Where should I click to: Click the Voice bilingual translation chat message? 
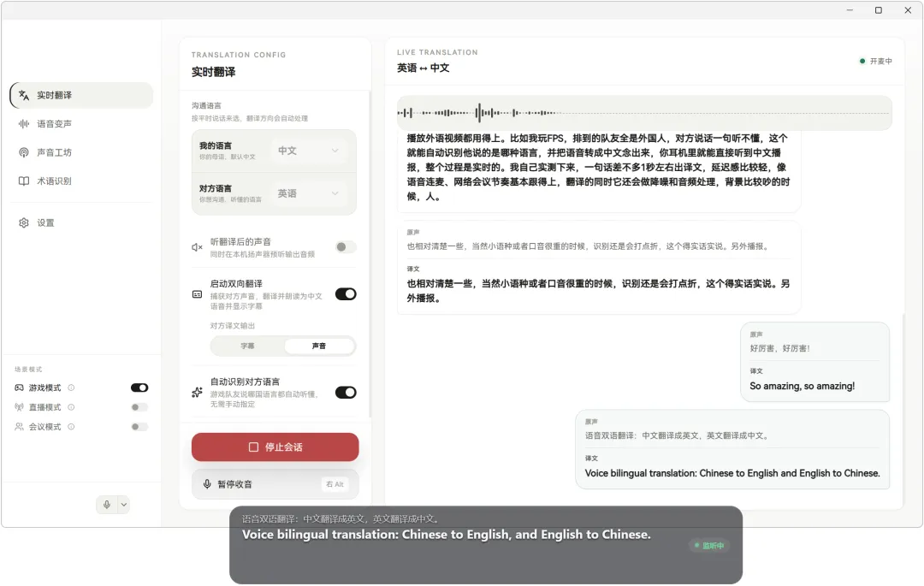pos(732,450)
